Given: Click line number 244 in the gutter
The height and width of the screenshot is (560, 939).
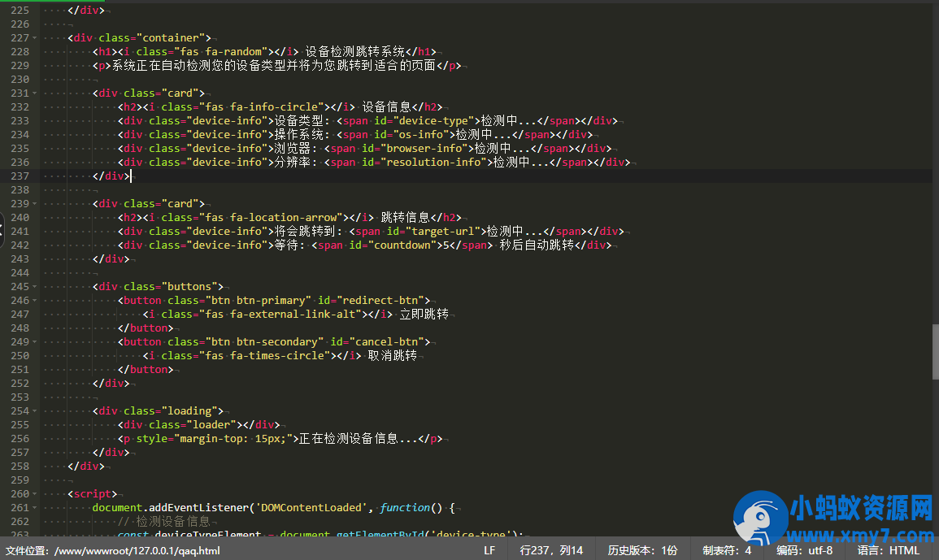Looking at the screenshot, I should click(x=20, y=273).
